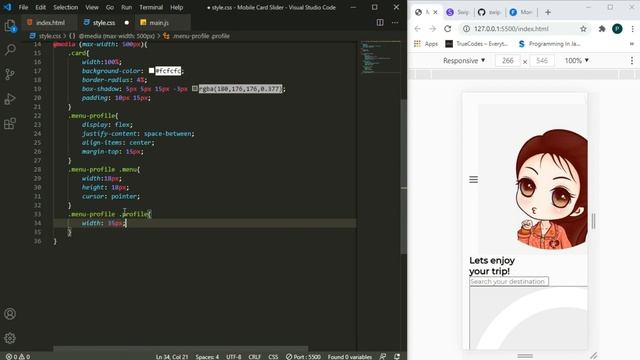The height and width of the screenshot is (360, 640).
Task: Open the Chrome profile avatar
Action: tap(617, 29)
